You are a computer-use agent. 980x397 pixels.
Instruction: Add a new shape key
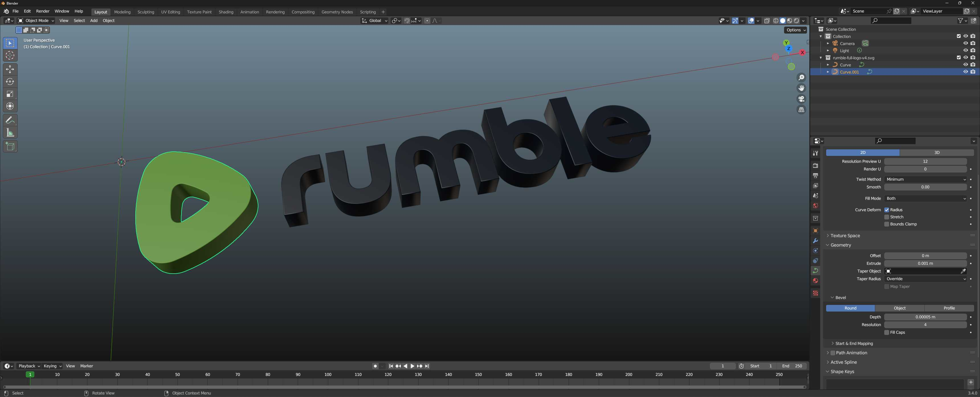click(971, 382)
